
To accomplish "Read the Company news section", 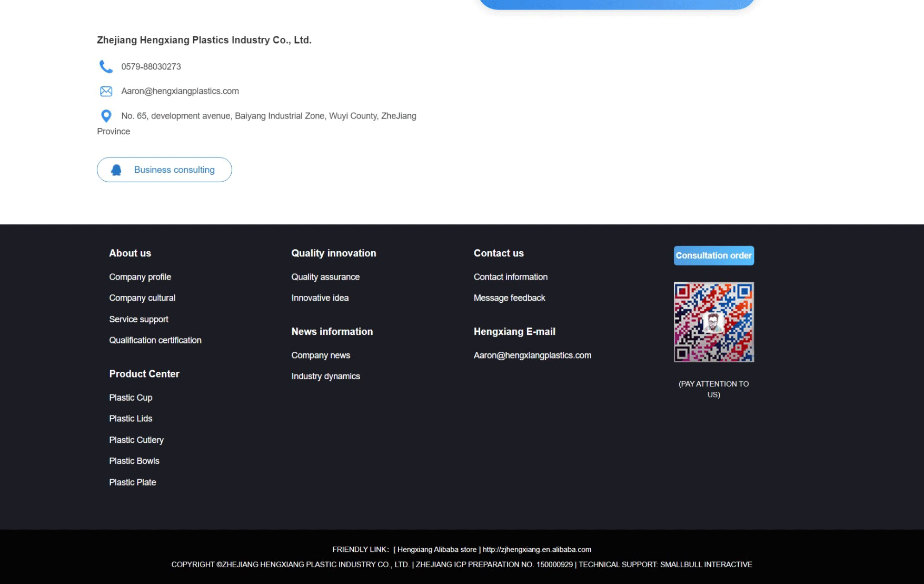I will pyautogui.click(x=321, y=355).
